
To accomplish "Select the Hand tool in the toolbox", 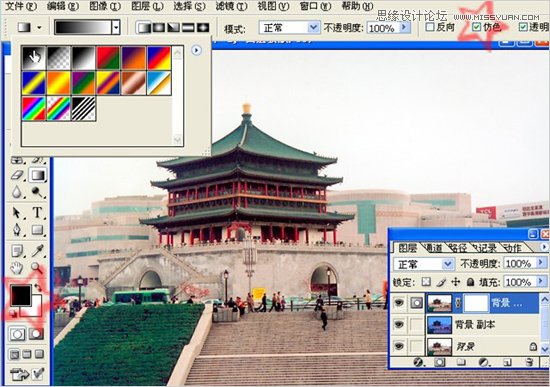I will pos(17,268).
